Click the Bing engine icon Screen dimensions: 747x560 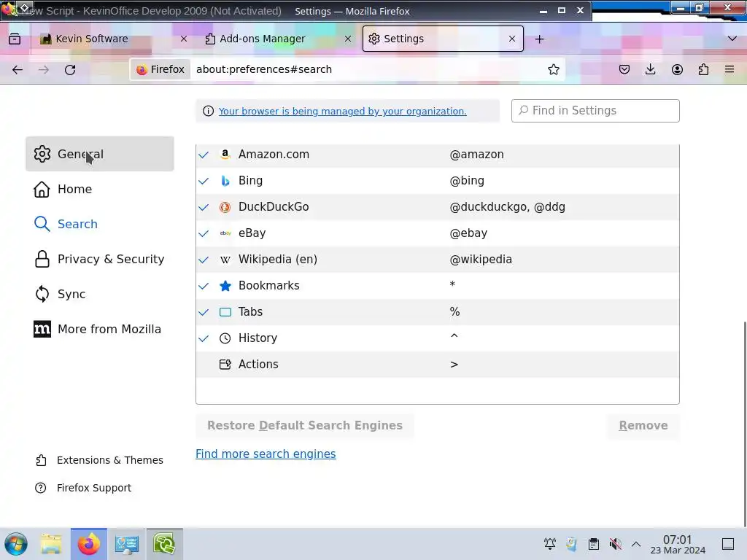coord(225,181)
